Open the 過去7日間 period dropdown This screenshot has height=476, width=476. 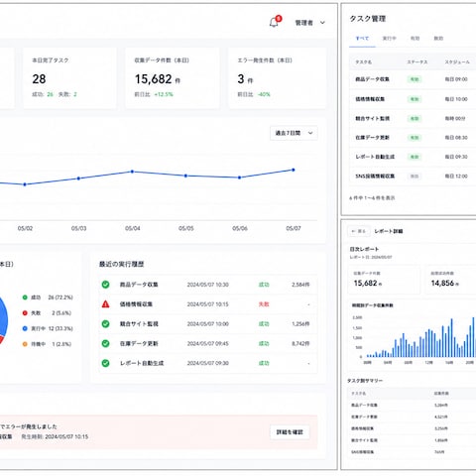click(294, 133)
